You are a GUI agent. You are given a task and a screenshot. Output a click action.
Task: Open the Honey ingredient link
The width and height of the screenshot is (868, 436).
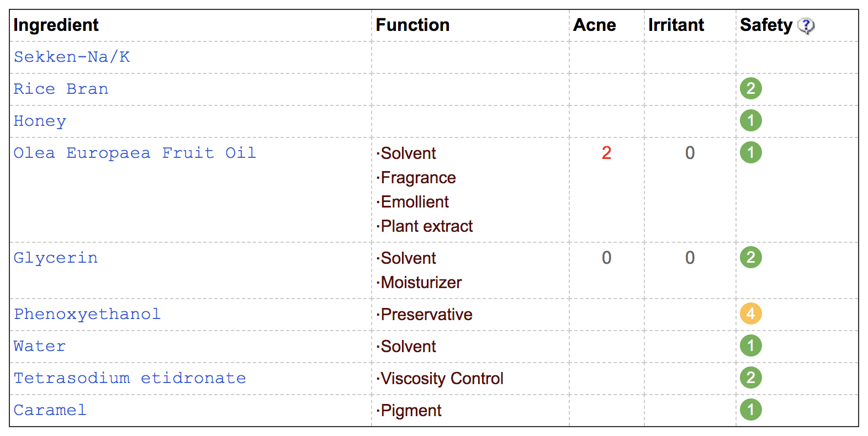point(40,121)
